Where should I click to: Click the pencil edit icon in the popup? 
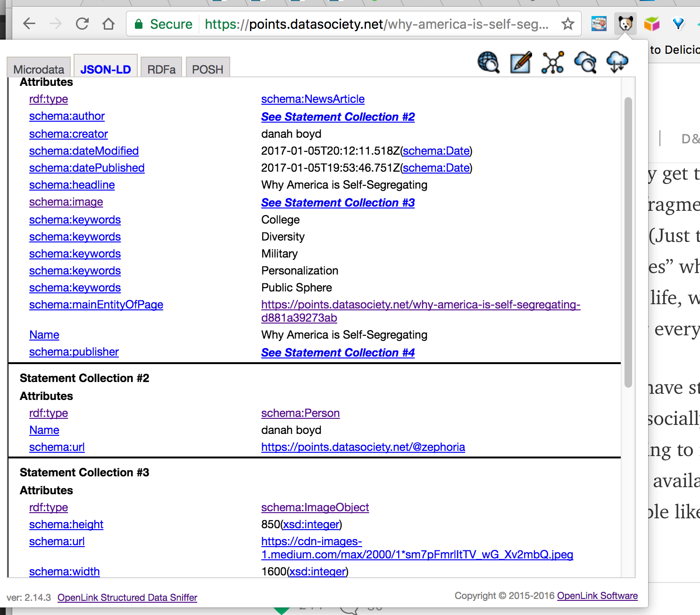pos(521,62)
